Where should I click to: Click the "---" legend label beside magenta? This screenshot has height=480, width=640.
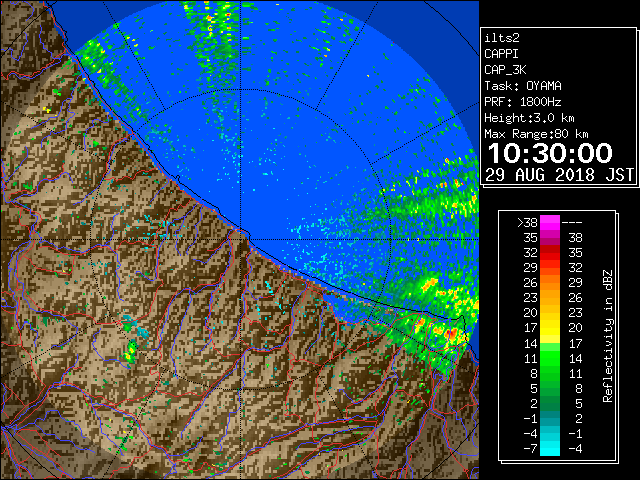pos(572,222)
